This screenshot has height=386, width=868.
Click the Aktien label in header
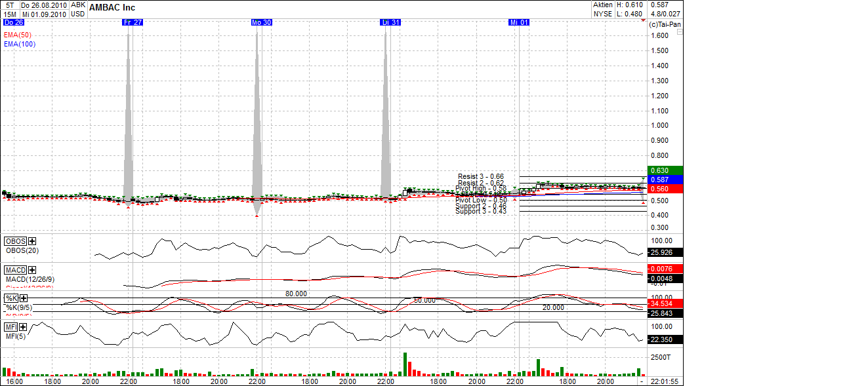point(603,5)
